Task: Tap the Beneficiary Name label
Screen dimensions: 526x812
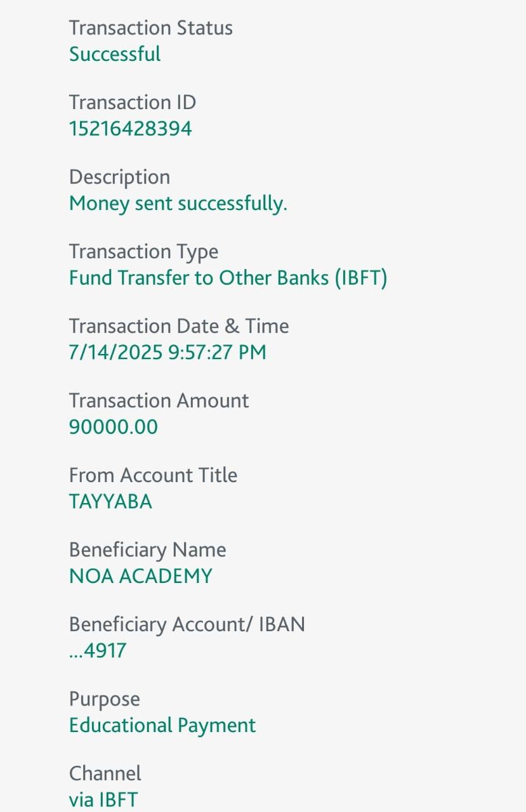Action: (x=147, y=549)
